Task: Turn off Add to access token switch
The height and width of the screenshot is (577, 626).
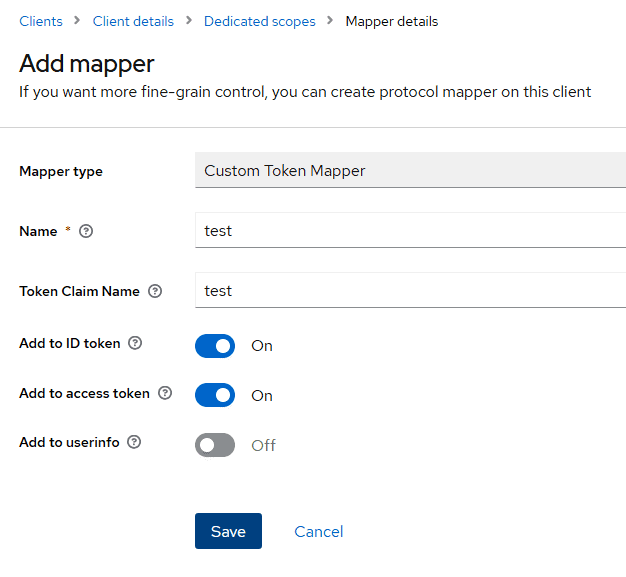Action: coord(215,395)
